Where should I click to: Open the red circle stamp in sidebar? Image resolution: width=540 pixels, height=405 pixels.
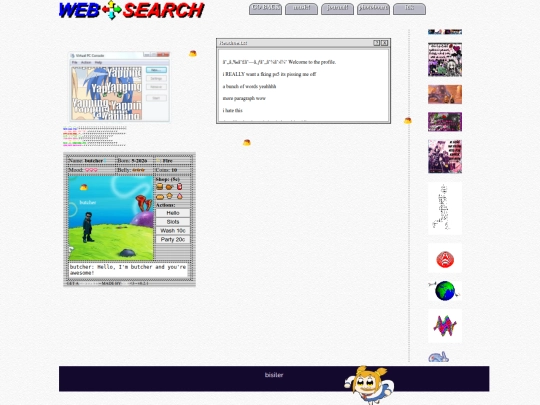[445, 259]
